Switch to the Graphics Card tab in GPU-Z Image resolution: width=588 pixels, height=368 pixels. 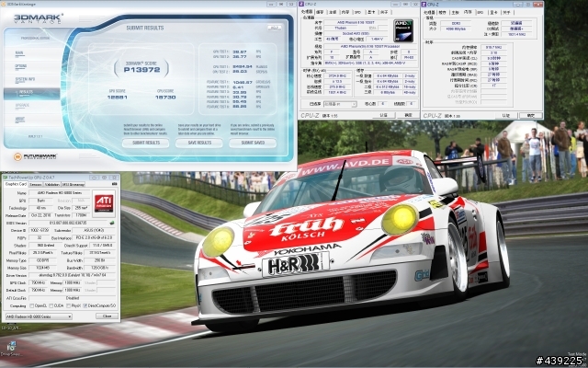tap(16, 184)
